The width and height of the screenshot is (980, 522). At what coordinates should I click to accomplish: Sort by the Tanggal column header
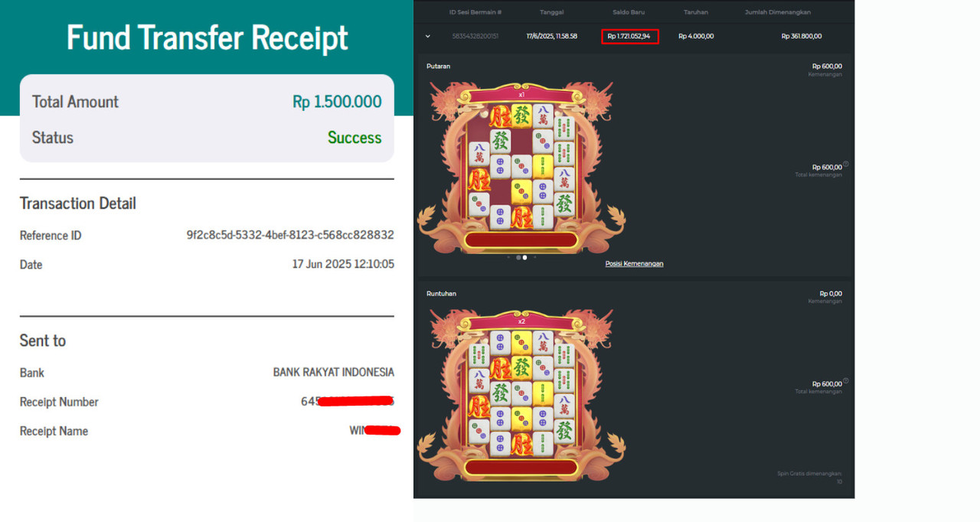coord(551,12)
